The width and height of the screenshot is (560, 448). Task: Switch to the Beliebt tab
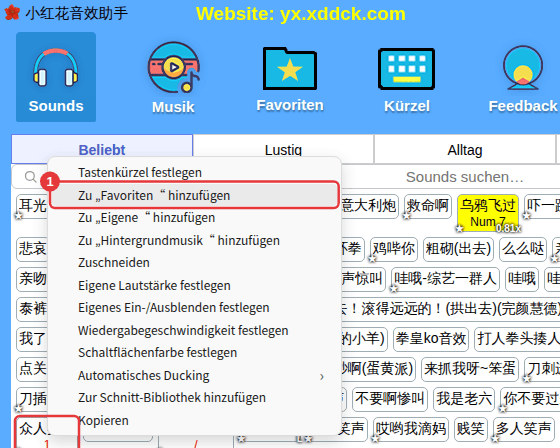102,149
